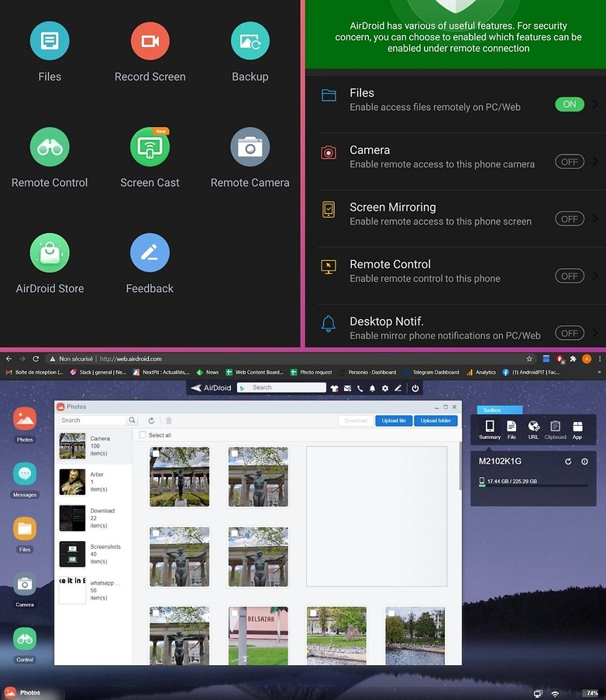Expand Camera settings chevron arrow
Viewport: 606px width, 700px height.
pyautogui.click(x=595, y=162)
